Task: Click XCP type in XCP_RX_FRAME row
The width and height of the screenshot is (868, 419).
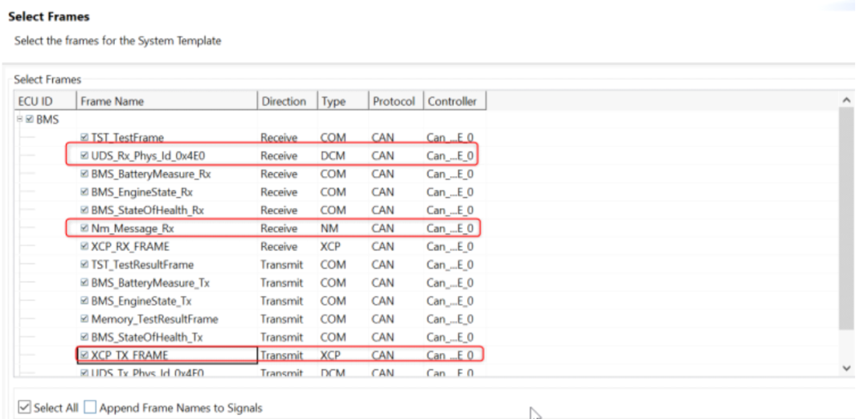Action: 331,247
